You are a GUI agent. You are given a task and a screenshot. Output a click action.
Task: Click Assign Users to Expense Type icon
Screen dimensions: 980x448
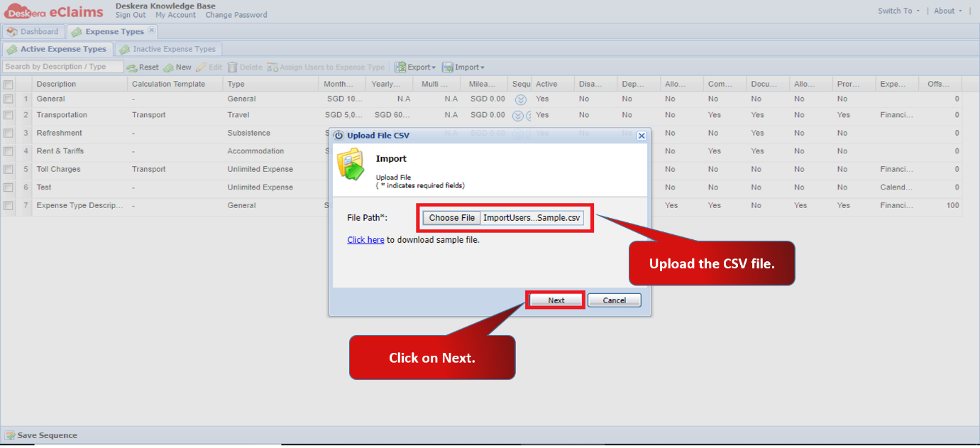(x=272, y=67)
